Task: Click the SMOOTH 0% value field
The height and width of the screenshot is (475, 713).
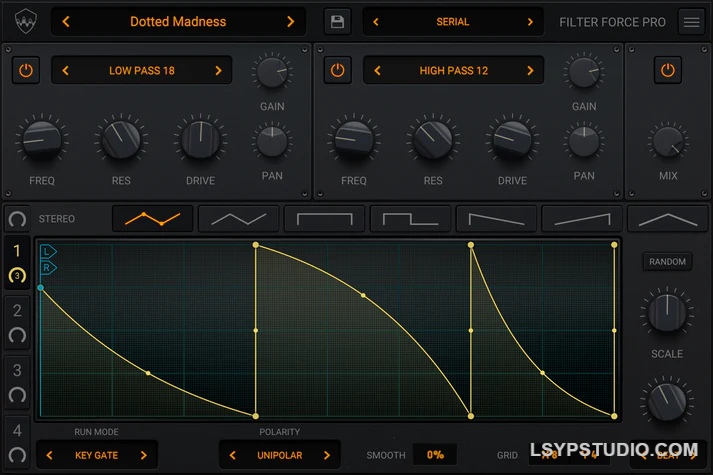Action: tap(435, 455)
